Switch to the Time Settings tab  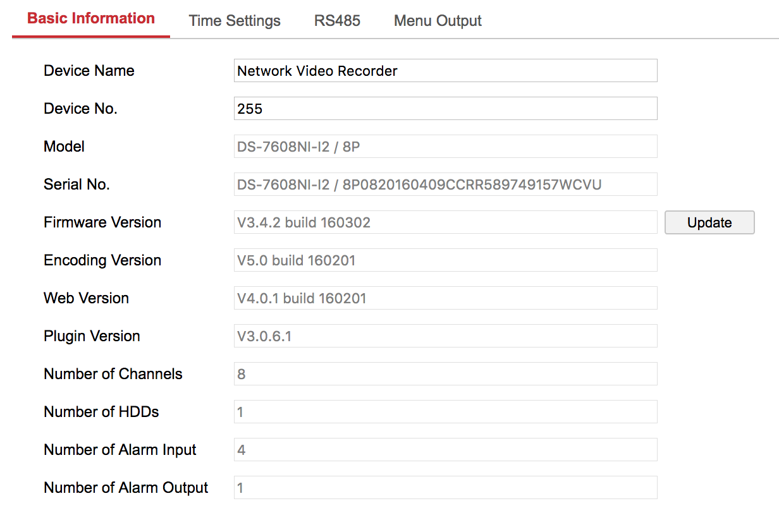(235, 21)
